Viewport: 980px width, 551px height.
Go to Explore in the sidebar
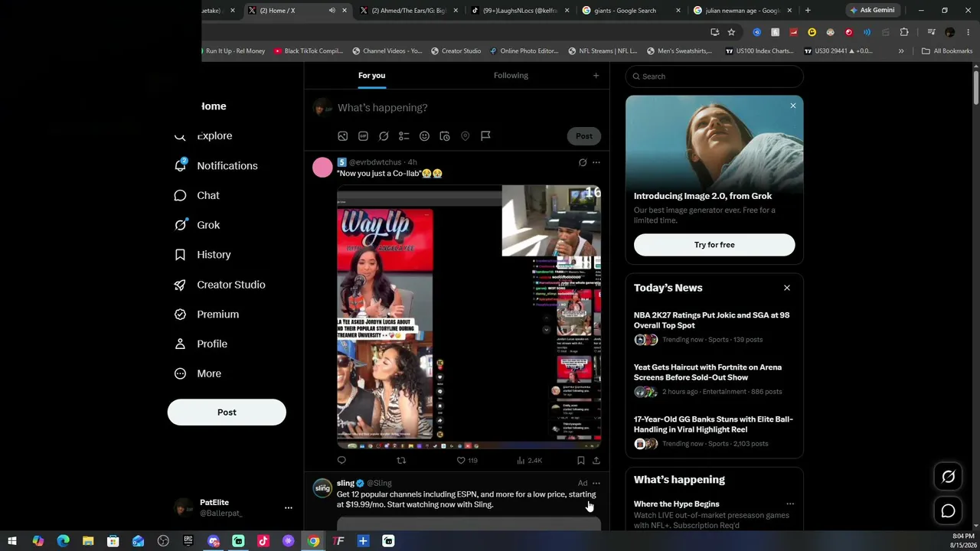[x=204, y=135]
